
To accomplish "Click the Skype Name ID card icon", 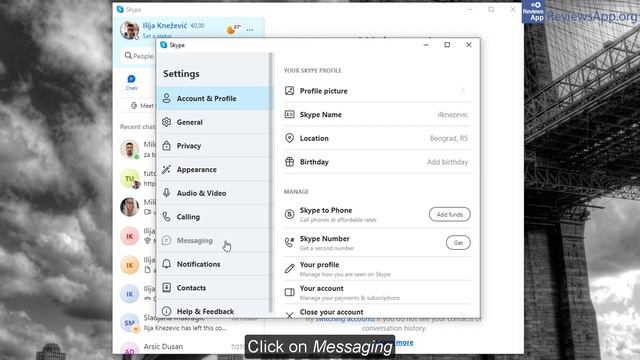I will 289,115.
